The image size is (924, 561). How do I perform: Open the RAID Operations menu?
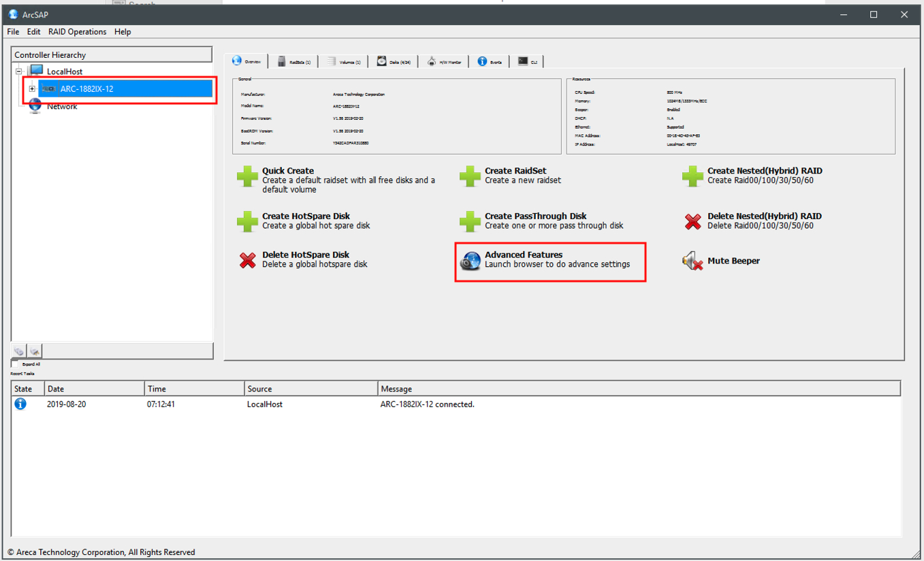(77, 32)
